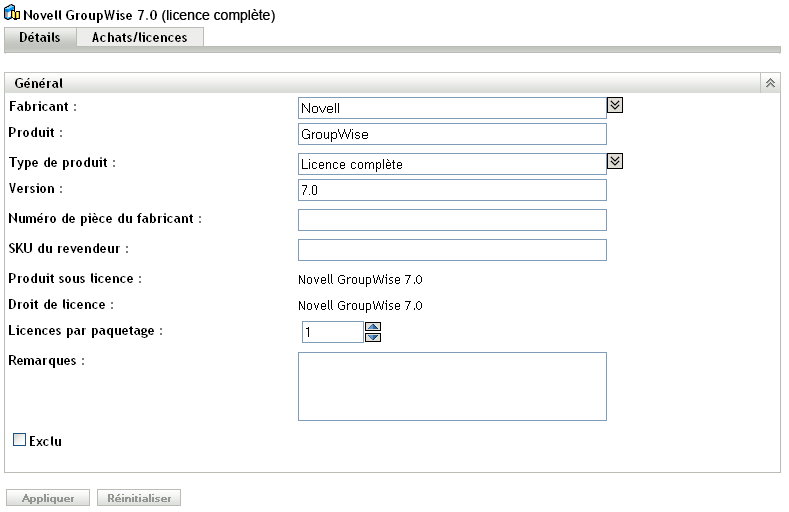Increase Licences par paquetage value
Viewport: 789px width, 512px height.
[373, 326]
